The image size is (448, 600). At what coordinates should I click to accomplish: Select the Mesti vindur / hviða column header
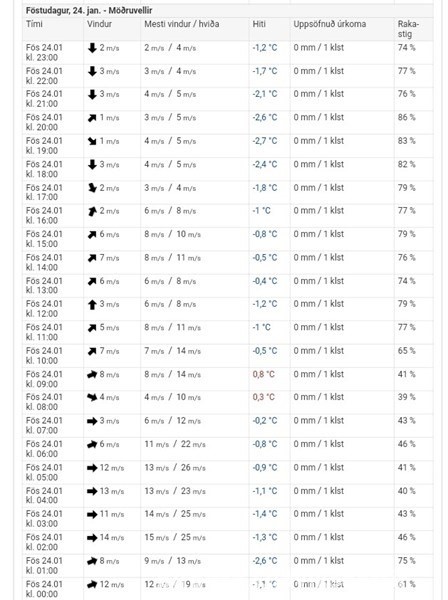click(x=182, y=24)
